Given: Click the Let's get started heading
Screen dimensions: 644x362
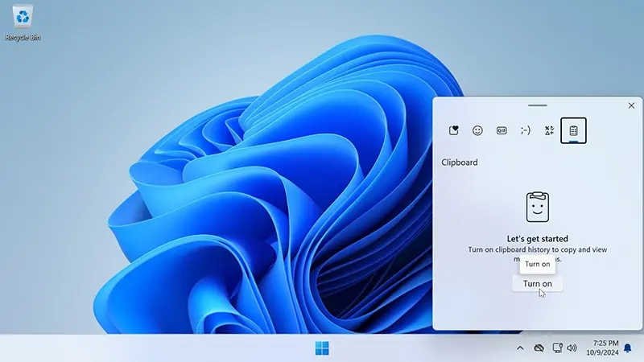Looking at the screenshot, I should (x=537, y=239).
